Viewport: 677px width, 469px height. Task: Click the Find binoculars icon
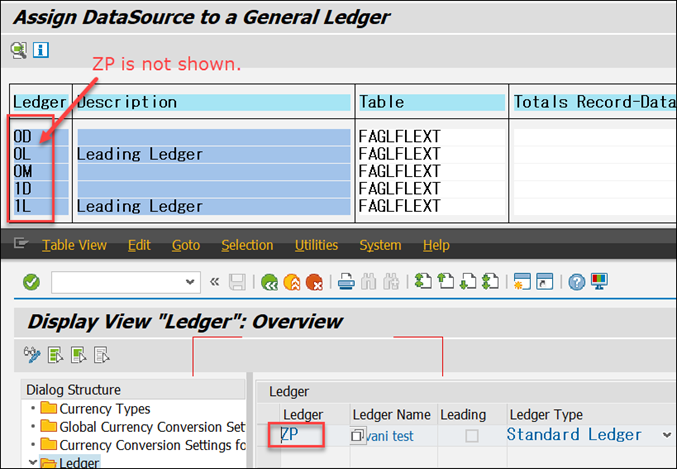click(x=369, y=282)
